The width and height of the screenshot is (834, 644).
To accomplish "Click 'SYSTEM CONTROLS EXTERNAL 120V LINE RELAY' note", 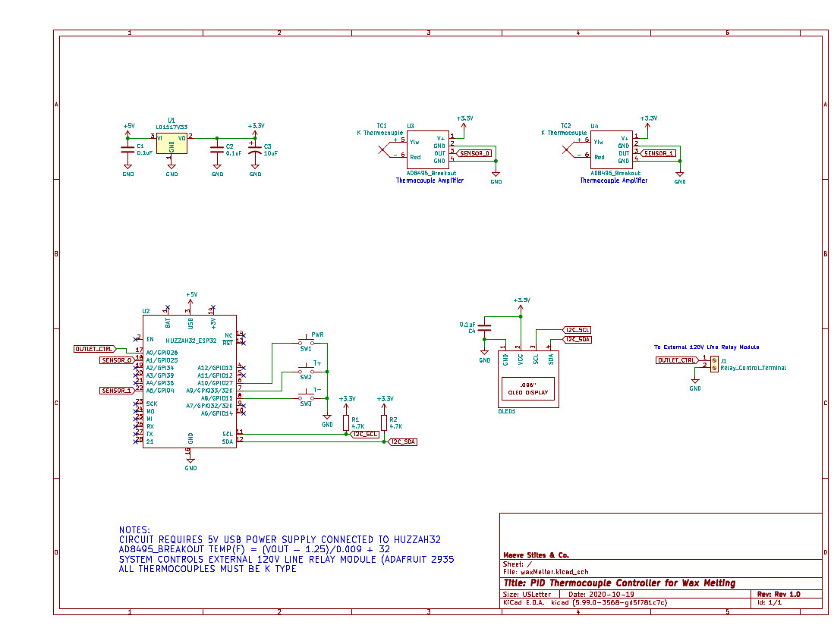I will point(286,559).
